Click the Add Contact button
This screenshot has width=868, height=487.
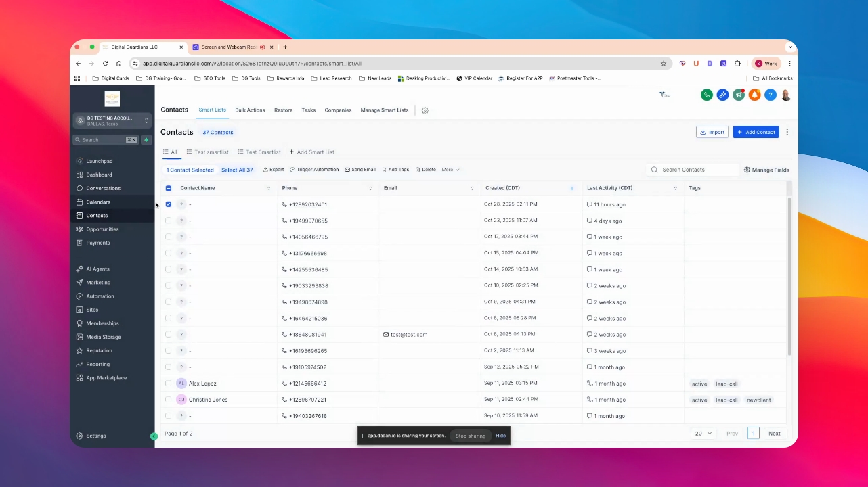[x=756, y=132]
